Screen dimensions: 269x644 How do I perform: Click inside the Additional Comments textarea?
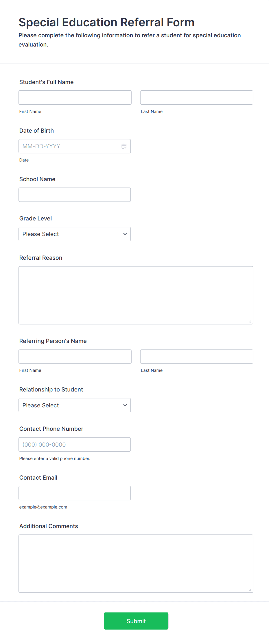136,564
